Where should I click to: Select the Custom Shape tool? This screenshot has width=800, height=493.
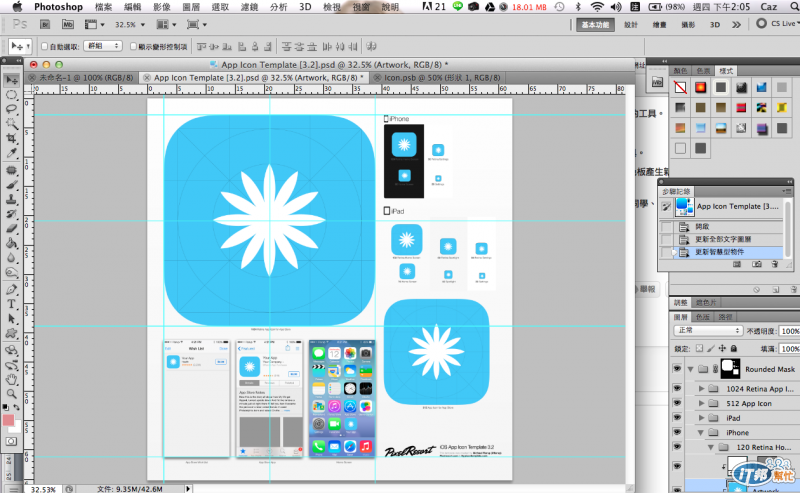(x=11, y=333)
